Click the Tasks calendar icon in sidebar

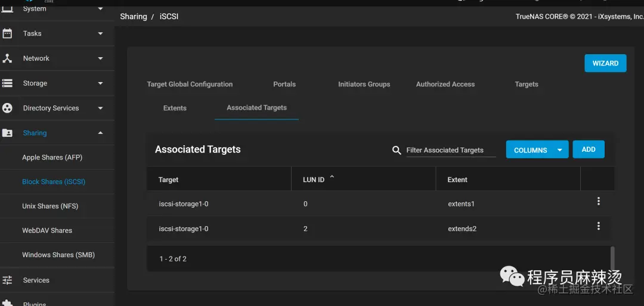pos(7,33)
